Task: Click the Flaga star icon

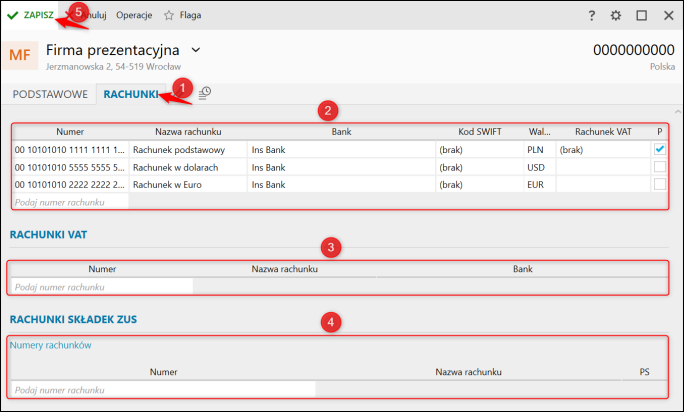Action: (x=169, y=16)
